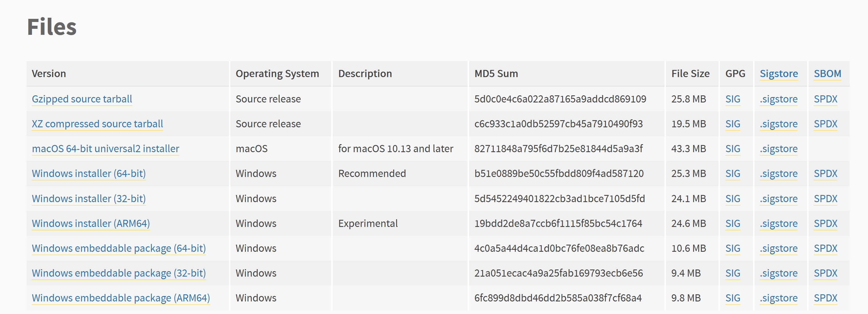Open .sigstore for Windows installer (64-bit)
Viewport: 868px width, 314px height.
pos(778,173)
